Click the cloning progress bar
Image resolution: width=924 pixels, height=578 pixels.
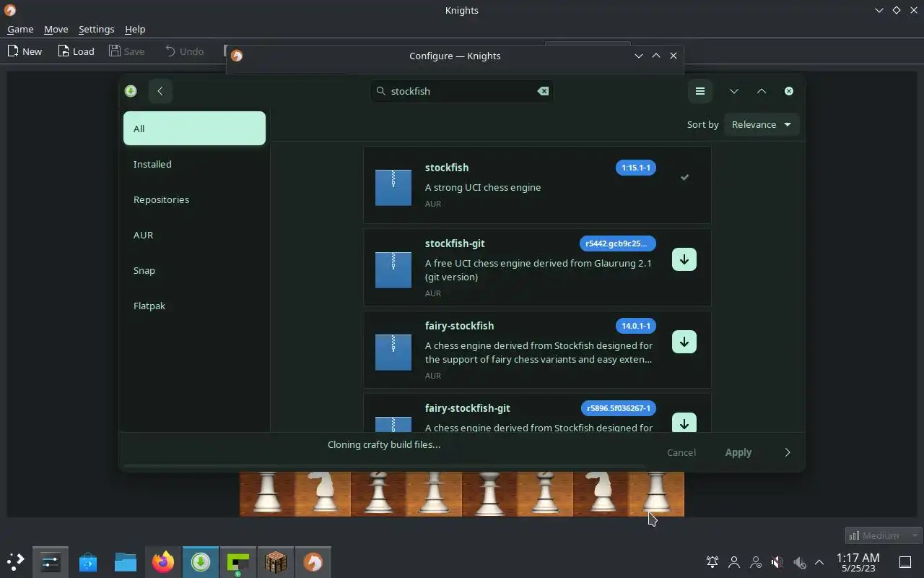click(x=383, y=467)
